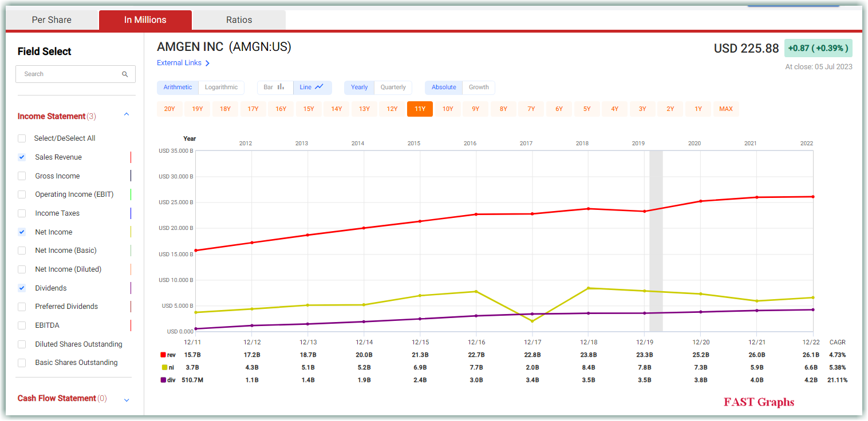Click the share price USD 225.88

pos(746,49)
